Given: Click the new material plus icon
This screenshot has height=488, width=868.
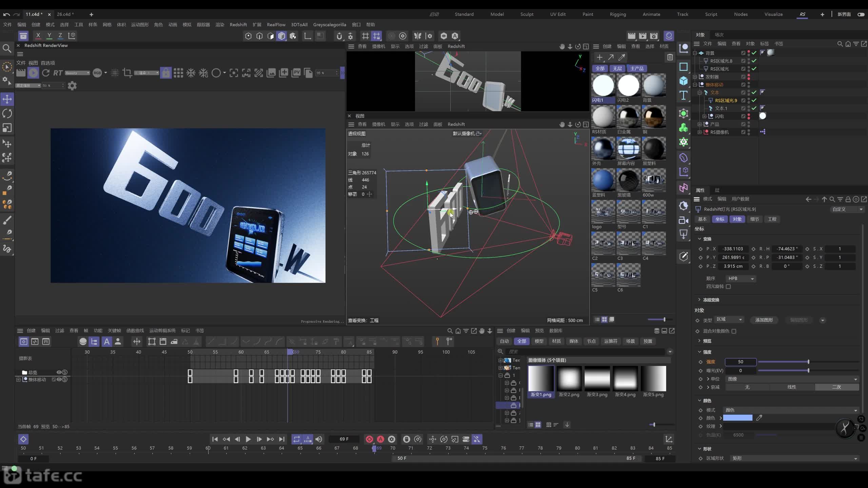Looking at the screenshot, I should coord(599,57).
